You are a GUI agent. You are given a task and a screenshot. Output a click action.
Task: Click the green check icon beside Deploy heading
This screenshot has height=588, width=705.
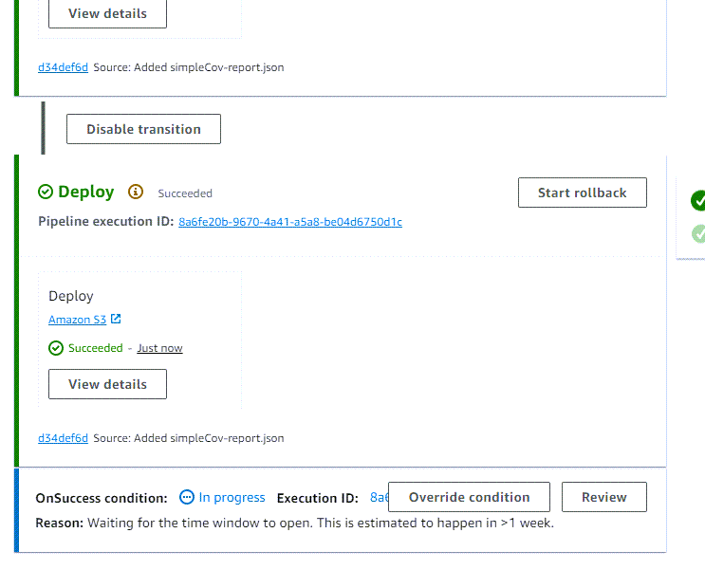coord(46,193)
